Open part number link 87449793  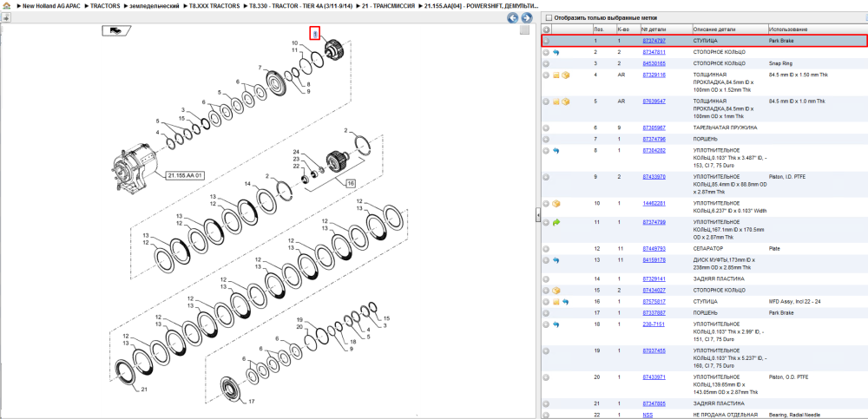(x=654, y=248)
